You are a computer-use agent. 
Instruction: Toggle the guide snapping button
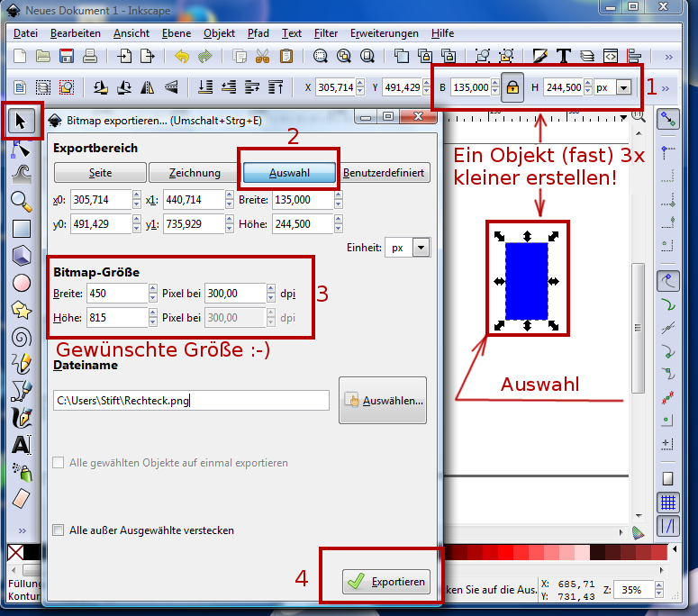pyautogui.click(x=668, y=526)
